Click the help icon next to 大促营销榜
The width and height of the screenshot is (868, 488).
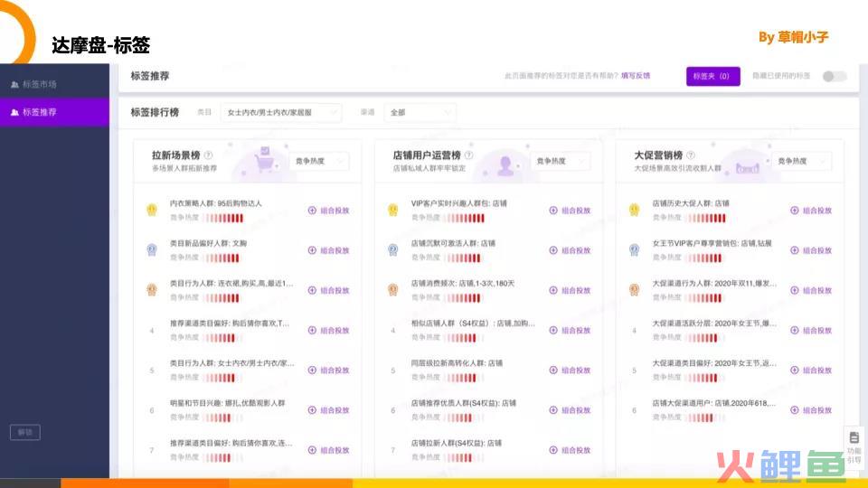point(690,155)
